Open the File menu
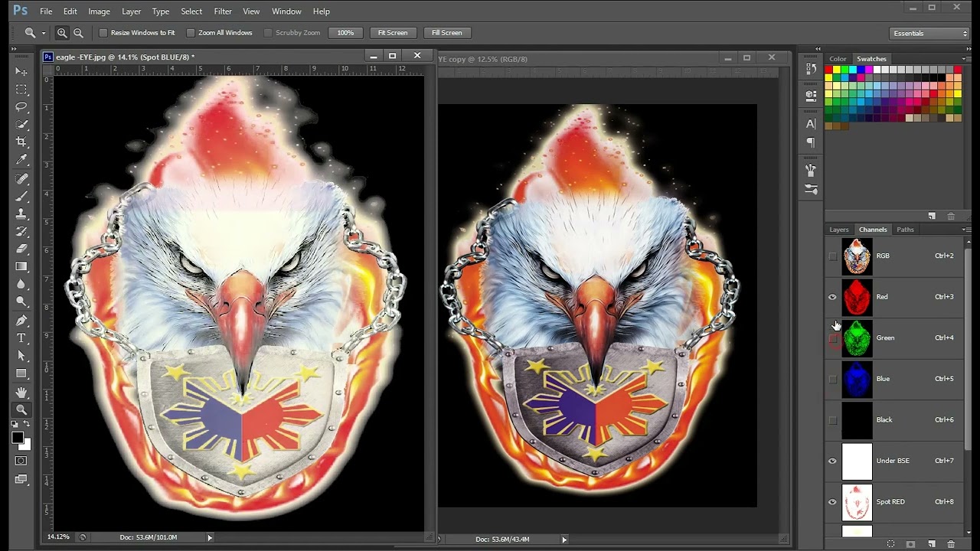Viewport: 980px width, 551px height. pos(46,11)
